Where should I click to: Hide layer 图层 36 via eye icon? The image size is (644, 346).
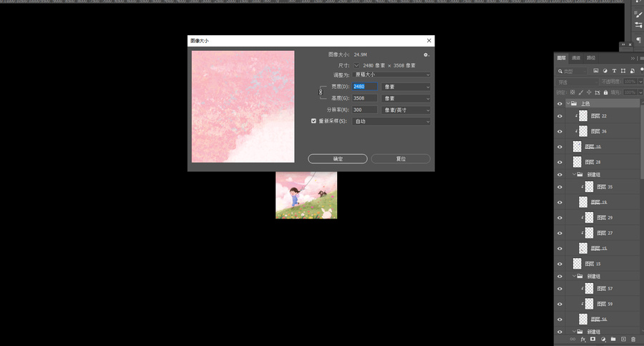point(560,132)
